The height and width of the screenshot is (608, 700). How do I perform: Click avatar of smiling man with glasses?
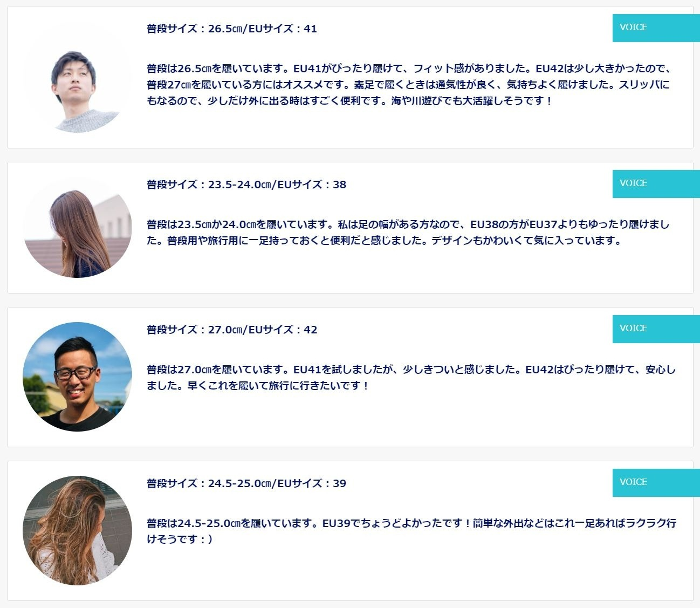(x=77, y=377)
